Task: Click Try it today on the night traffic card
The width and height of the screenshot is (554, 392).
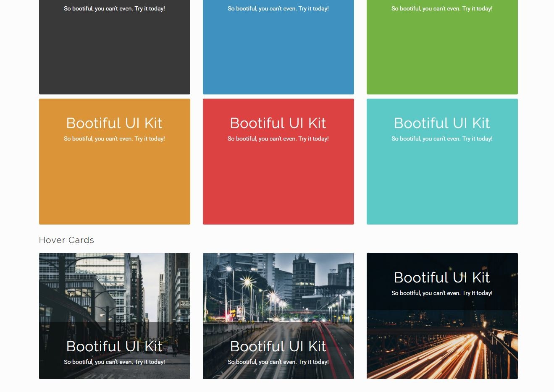Action: (442, 293)
